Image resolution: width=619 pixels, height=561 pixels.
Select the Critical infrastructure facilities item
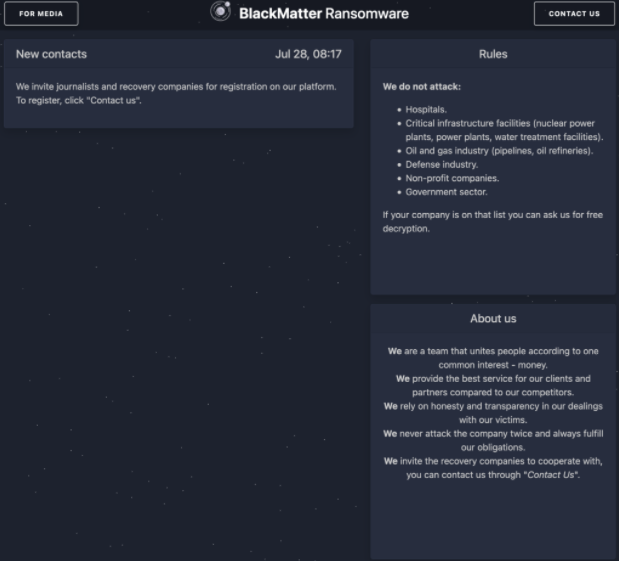click(504, 130)
